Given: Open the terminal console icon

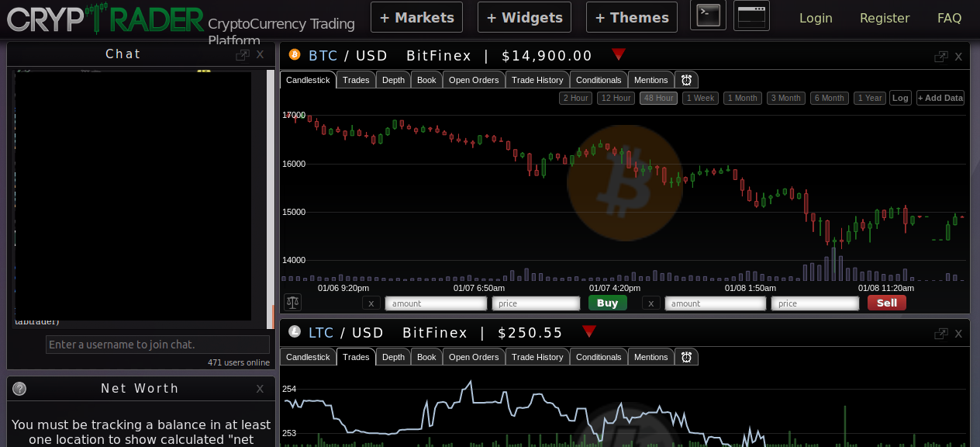Looking at the screenshot, I should tap(708, 16).
